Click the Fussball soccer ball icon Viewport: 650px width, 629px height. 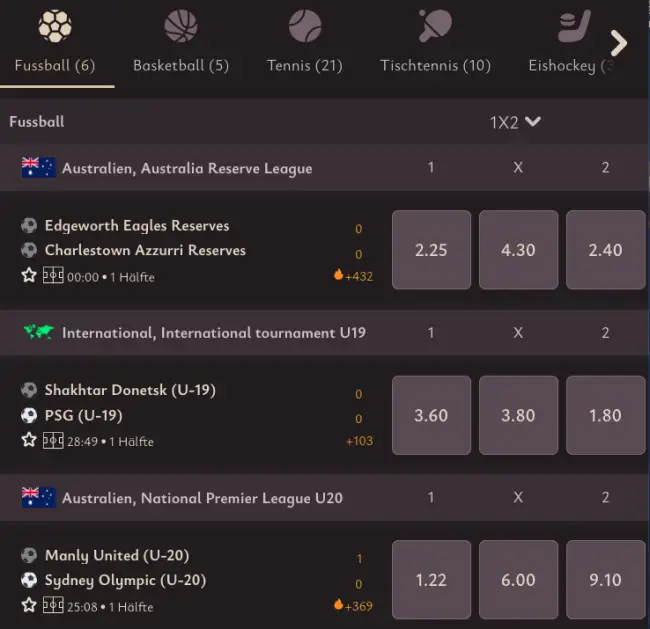click(x=55, y=25)
